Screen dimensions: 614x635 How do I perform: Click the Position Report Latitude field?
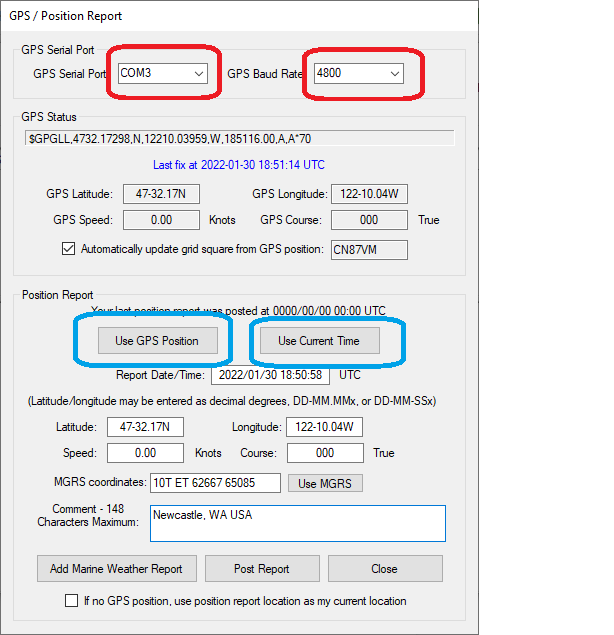tap(145, 427)
